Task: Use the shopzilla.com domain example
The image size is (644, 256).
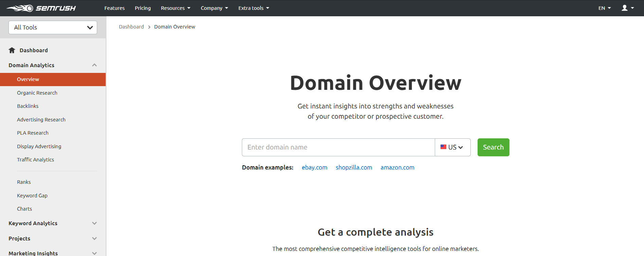Action: (x=354, y=168)
